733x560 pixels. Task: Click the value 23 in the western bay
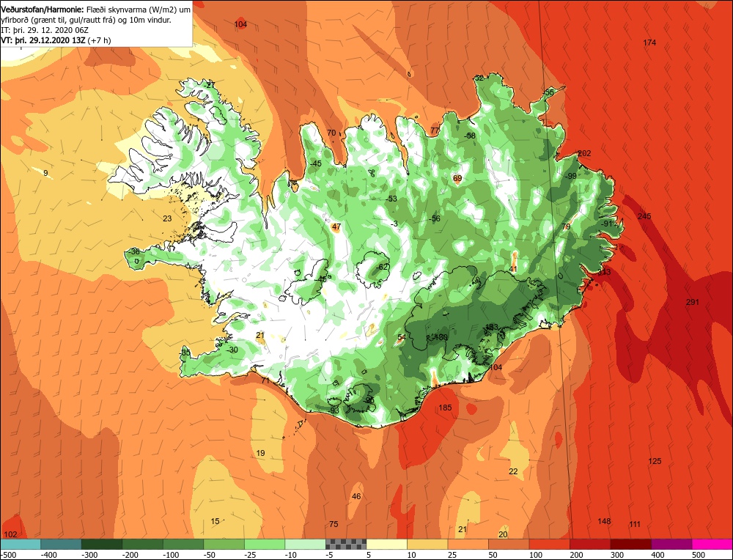167,218
